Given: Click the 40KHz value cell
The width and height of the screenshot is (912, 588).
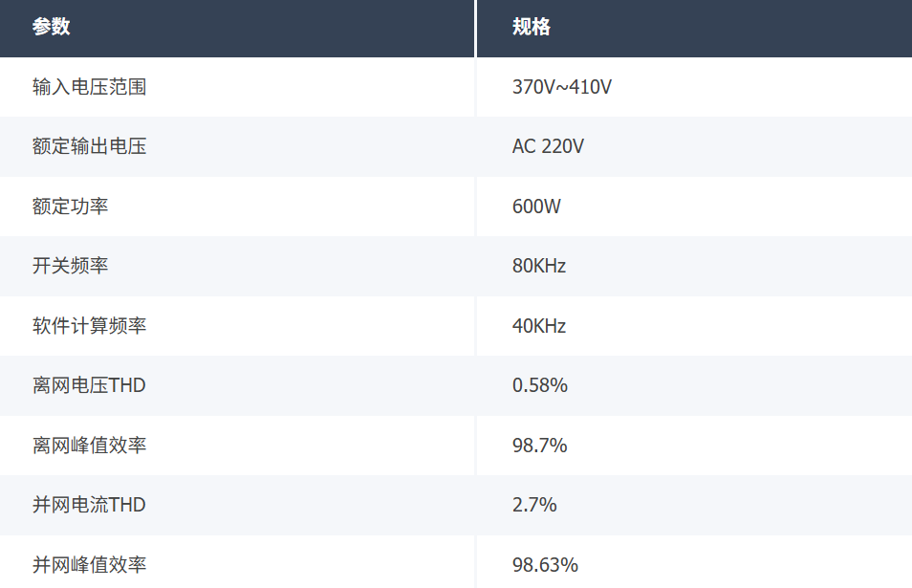Looking at the screenshot, I should click(539, 326).
